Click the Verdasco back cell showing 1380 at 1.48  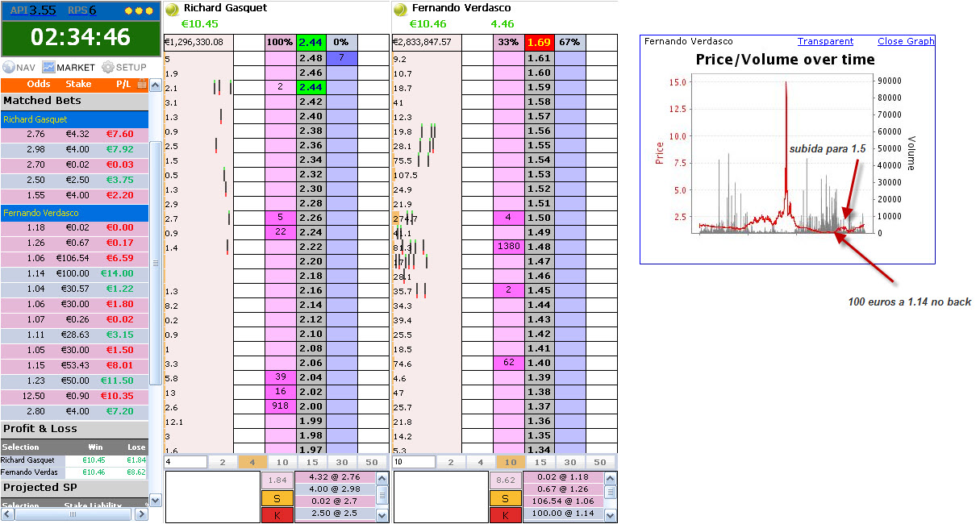coord(508,247)
